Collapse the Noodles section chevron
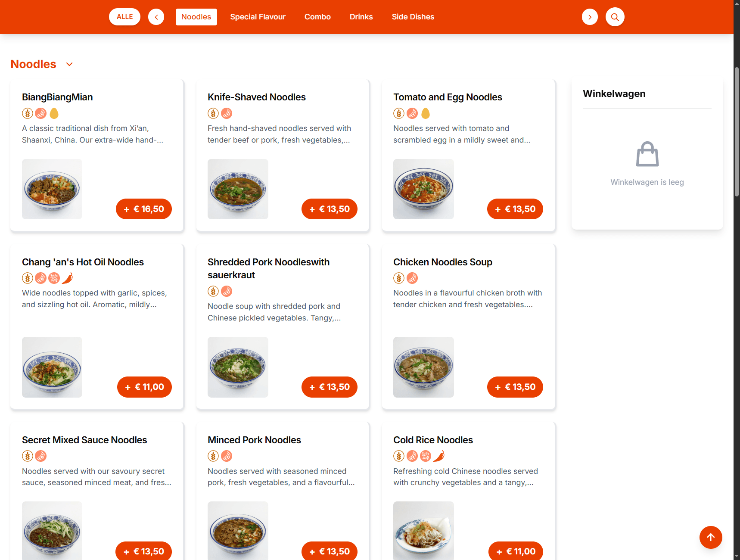Screen dimensions: 740x560 coord(69,64)
